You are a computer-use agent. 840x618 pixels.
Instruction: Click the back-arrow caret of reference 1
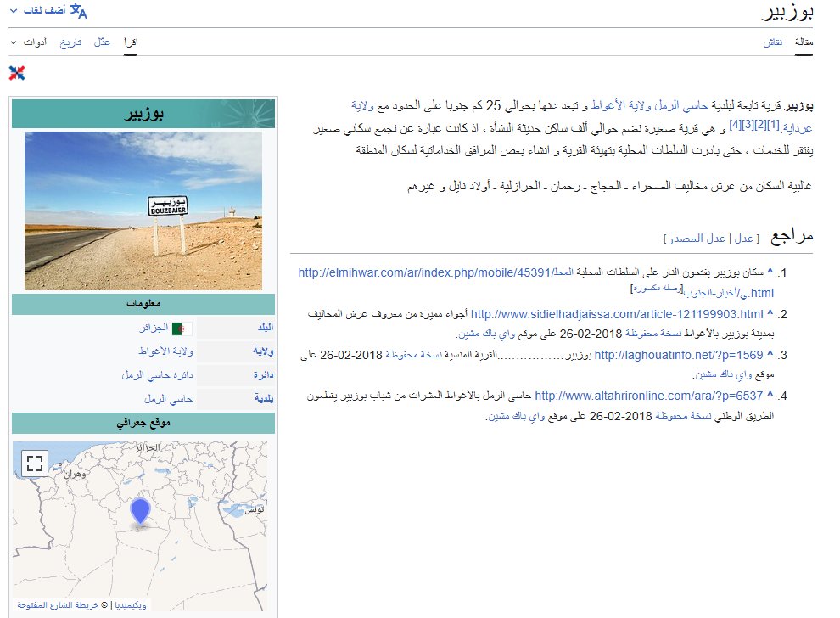(770, 272)
